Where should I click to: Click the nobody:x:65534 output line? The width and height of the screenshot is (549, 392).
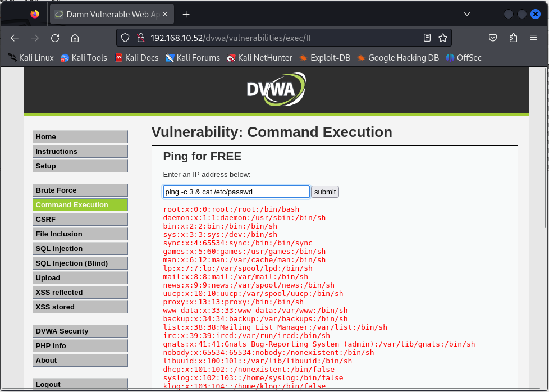click(x=268, y=353)
